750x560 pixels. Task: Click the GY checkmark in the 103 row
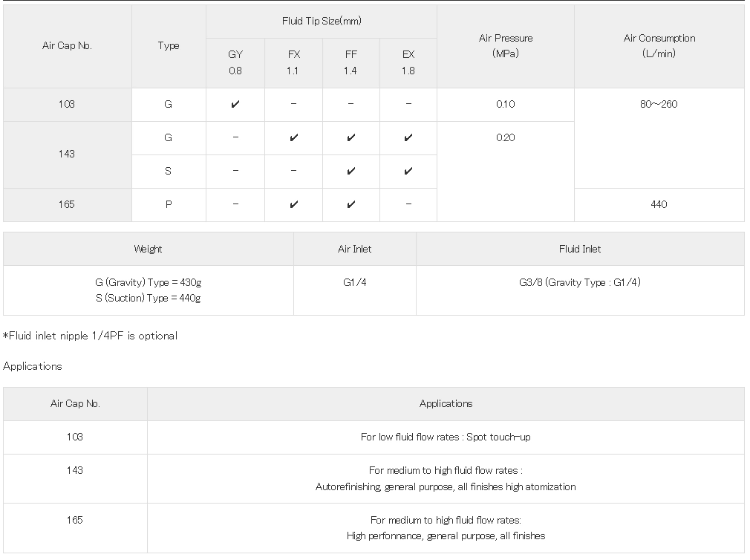click(x=235, y=105)
